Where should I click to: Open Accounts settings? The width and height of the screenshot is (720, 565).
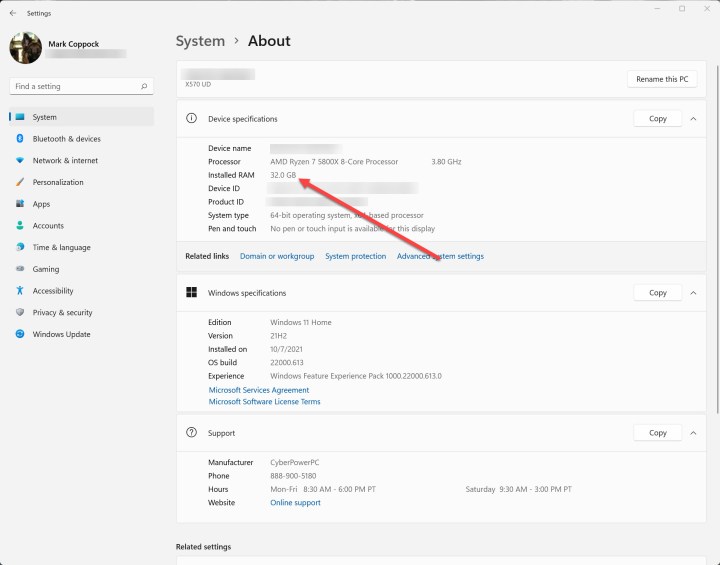click(81, 225)
